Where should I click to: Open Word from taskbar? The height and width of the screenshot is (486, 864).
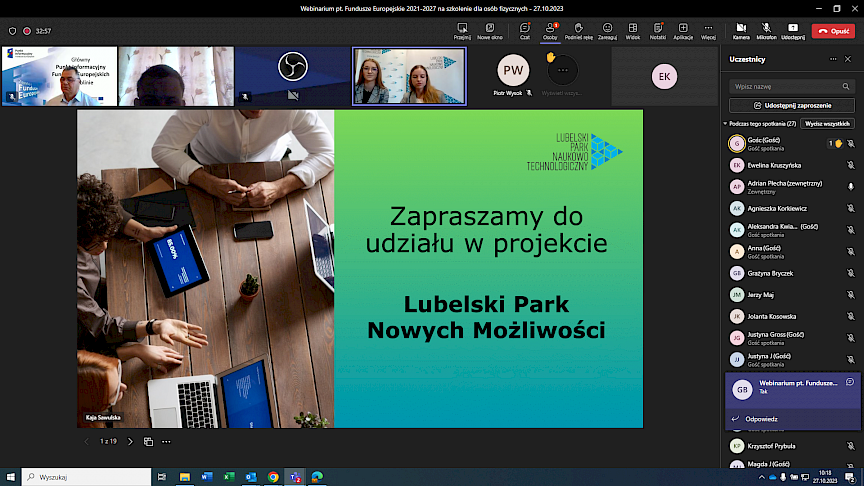tap(207, 477)
